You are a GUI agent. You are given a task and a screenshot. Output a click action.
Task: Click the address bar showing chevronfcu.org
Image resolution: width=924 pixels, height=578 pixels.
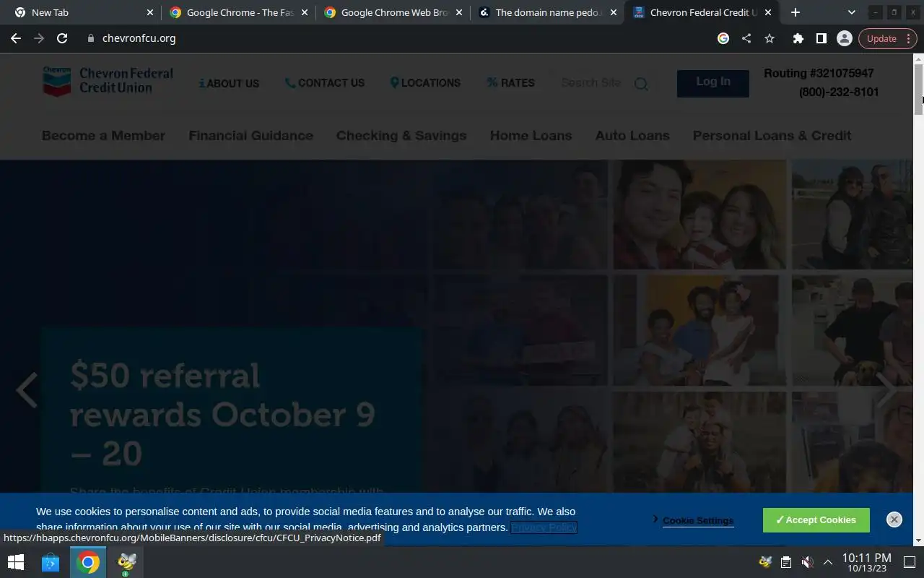click(x=397, y=38)
